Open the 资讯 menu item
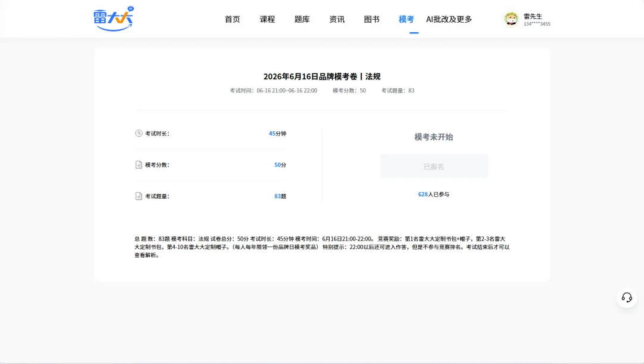 click(x=337, y=19)
